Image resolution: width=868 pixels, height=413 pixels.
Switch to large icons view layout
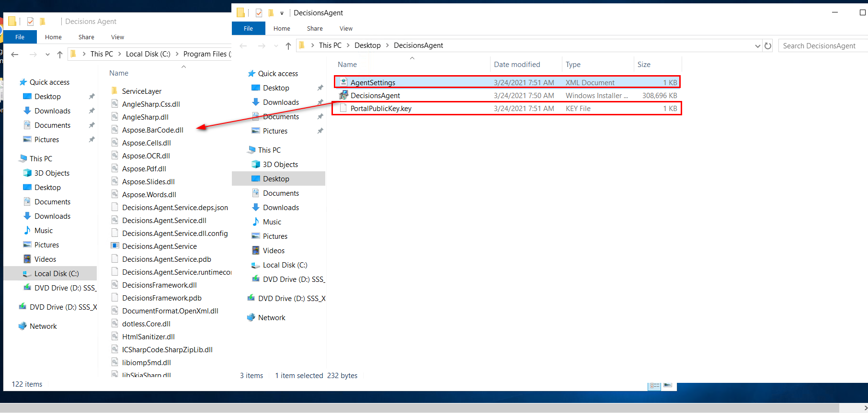[668, 385]
